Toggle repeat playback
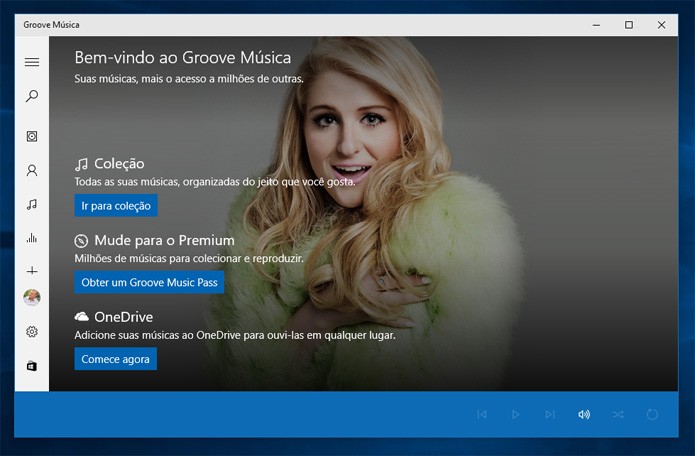The width and height of the screenshot is (695, 456). coord(652,414)
